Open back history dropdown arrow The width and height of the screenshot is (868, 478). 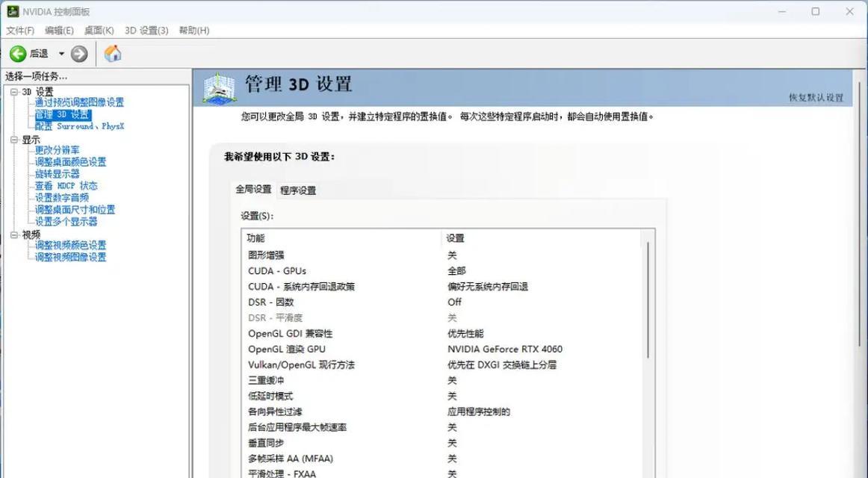coord(61,54)
